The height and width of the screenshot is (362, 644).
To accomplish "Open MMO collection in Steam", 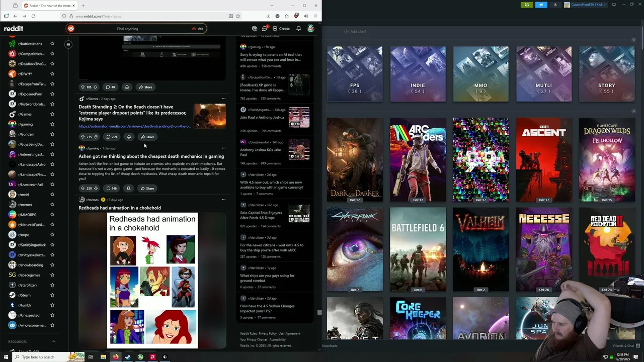I will click(480, 74).
